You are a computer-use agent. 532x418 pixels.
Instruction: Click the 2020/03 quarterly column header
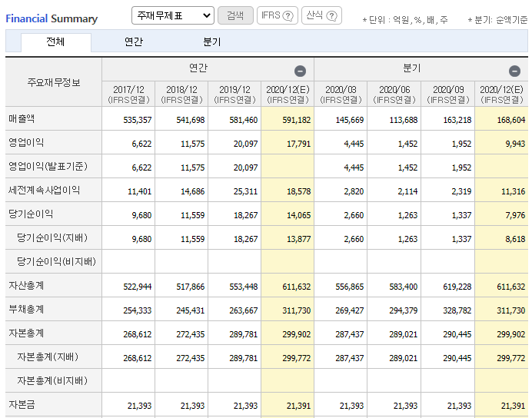[x=341, y=95]
